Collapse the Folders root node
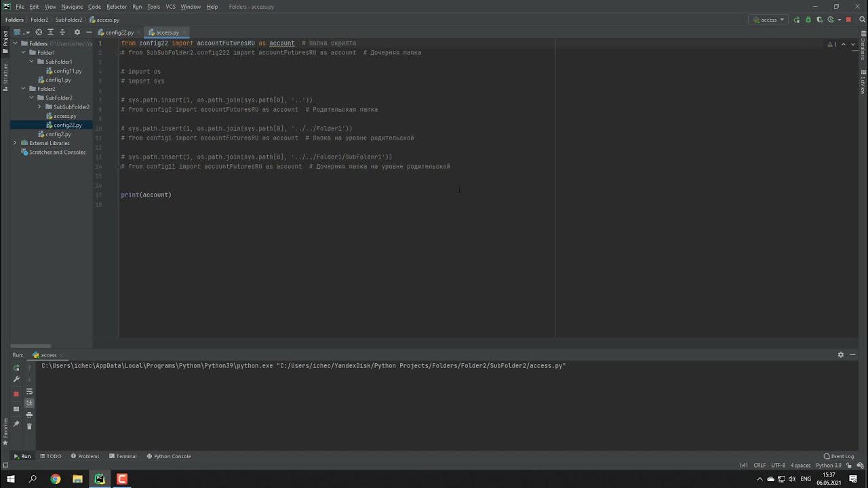 click(15, 43)
